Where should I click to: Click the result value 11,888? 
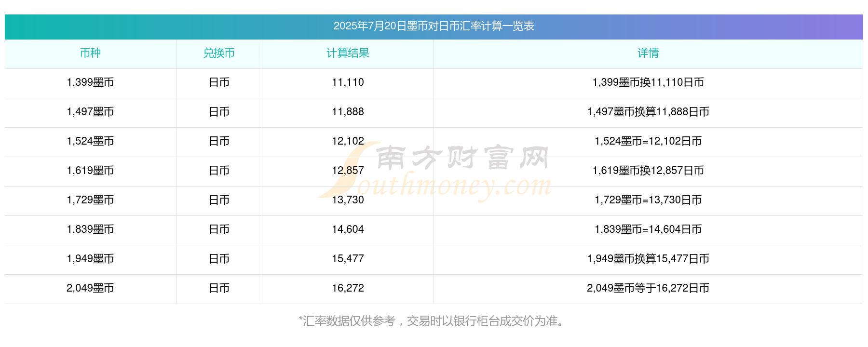click(x=348, y=112)
